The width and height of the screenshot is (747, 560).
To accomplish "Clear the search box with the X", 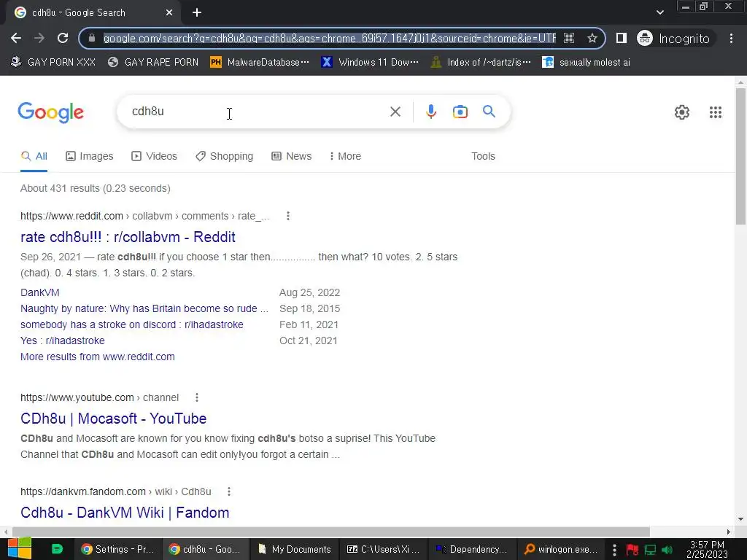I will click(x=395, y=112).
